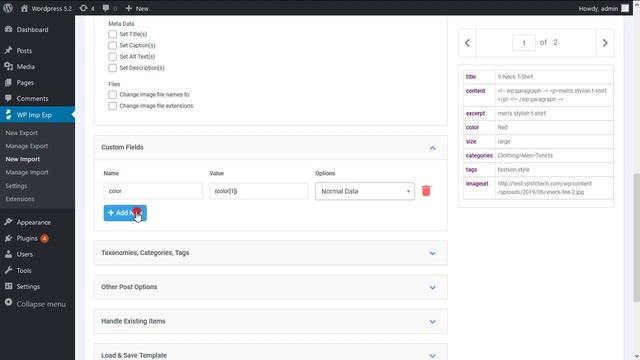Viewport: 640px width, 360px height.
Task: Delete the color custom field row
Action: pos(426,191)
